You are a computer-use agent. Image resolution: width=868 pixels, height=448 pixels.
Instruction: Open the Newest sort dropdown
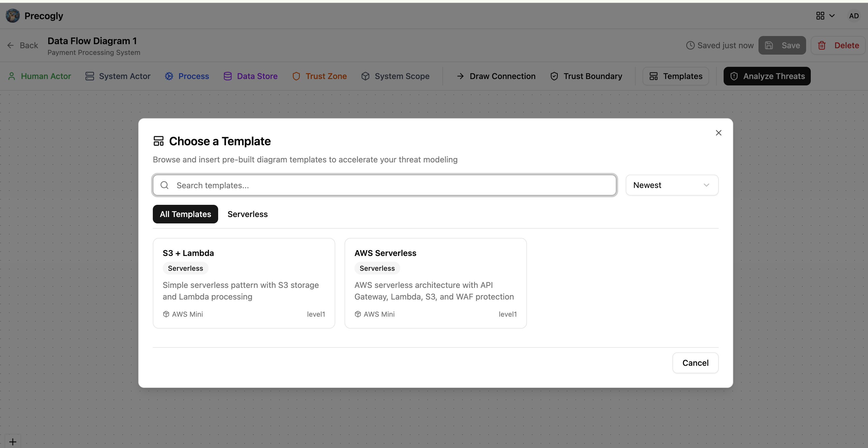672,185
